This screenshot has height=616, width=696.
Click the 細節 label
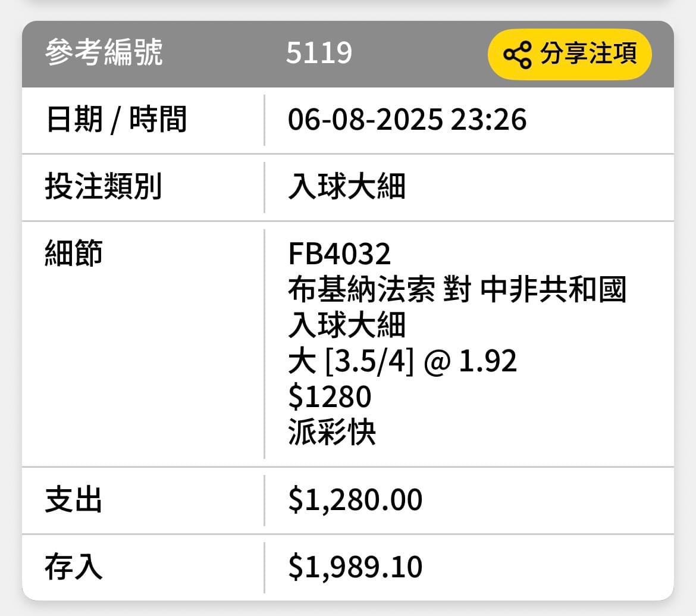(74, 253)
